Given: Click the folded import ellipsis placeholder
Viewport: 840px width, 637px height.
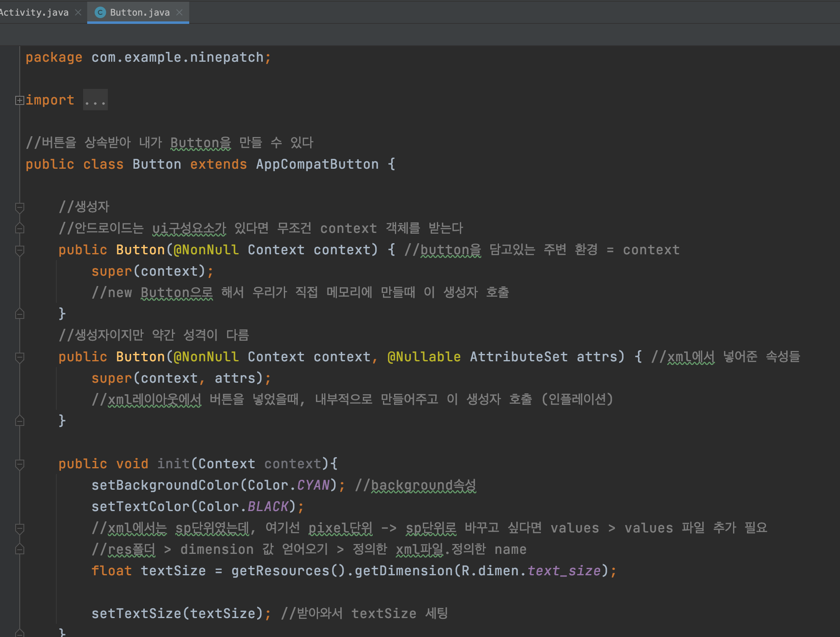Looking at the screenshot, I should point(95,100).
